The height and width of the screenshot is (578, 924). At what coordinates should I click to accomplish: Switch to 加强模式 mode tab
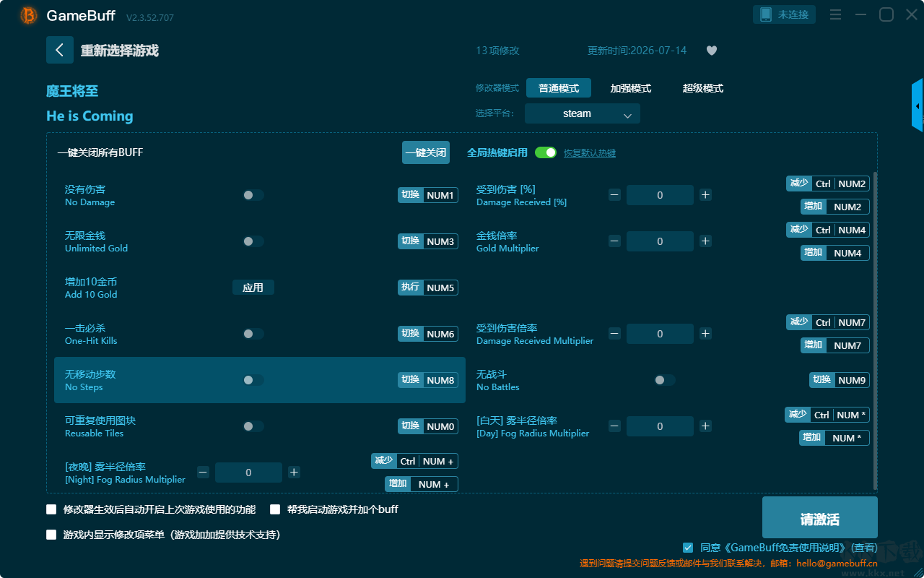631,88
